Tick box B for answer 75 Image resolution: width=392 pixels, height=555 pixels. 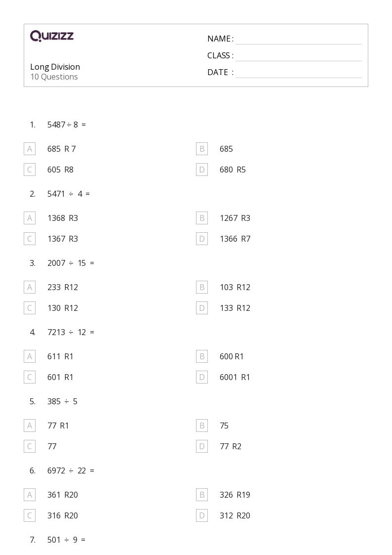pos(202,426)
